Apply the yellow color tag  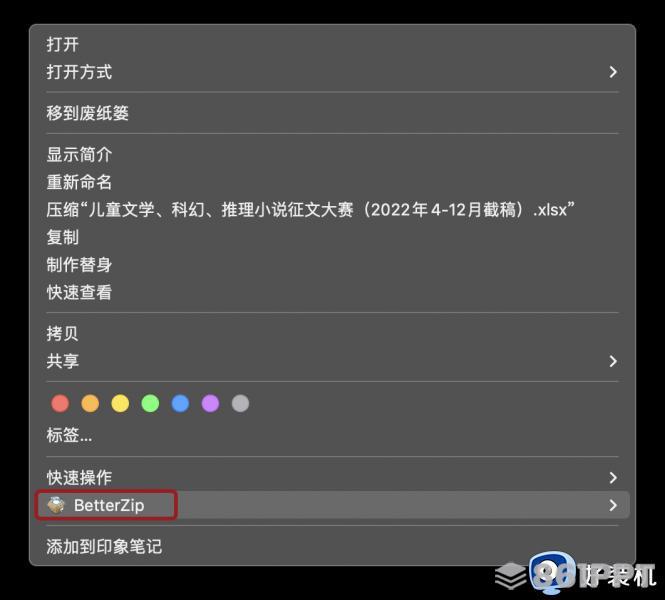pyautogui.click(x=120, y=403)
